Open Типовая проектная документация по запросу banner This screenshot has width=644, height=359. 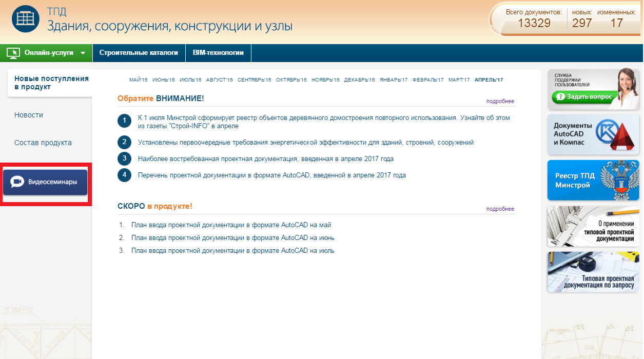[593, 272]
